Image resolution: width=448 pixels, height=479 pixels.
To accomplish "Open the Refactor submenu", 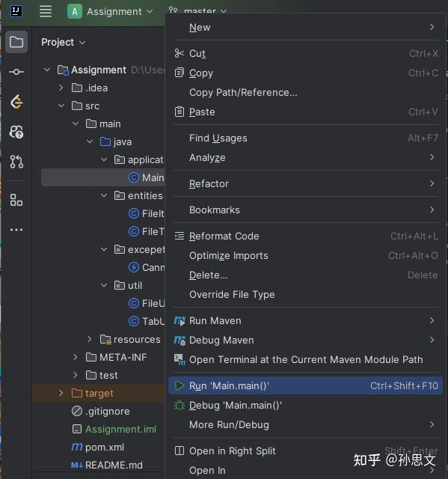I will click(x=305, y=183).
